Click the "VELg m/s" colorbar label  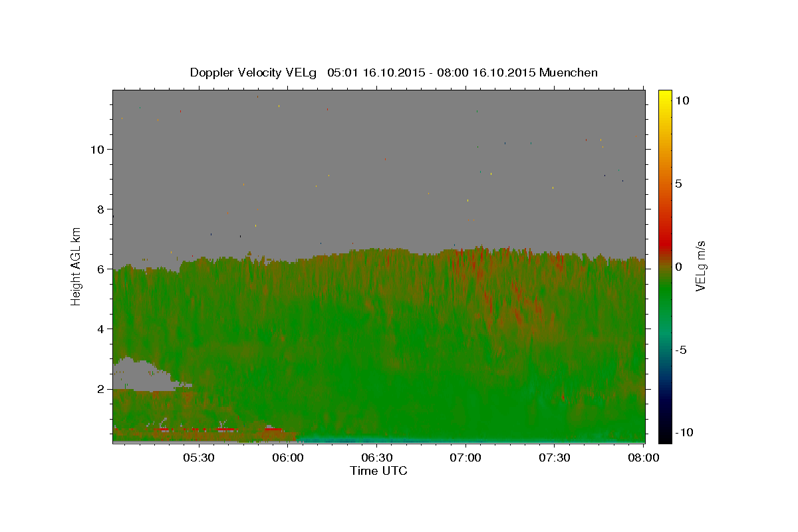[700, 266]
